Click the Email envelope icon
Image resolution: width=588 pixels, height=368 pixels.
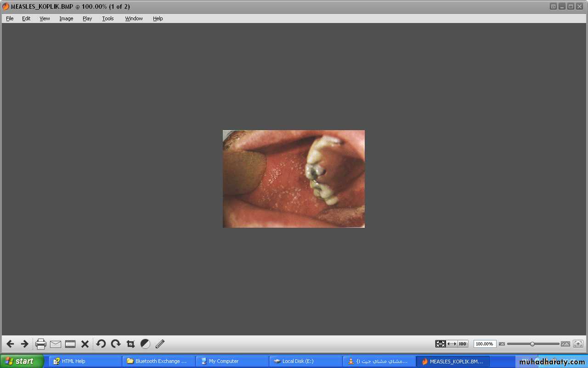[x=56, y=344]
